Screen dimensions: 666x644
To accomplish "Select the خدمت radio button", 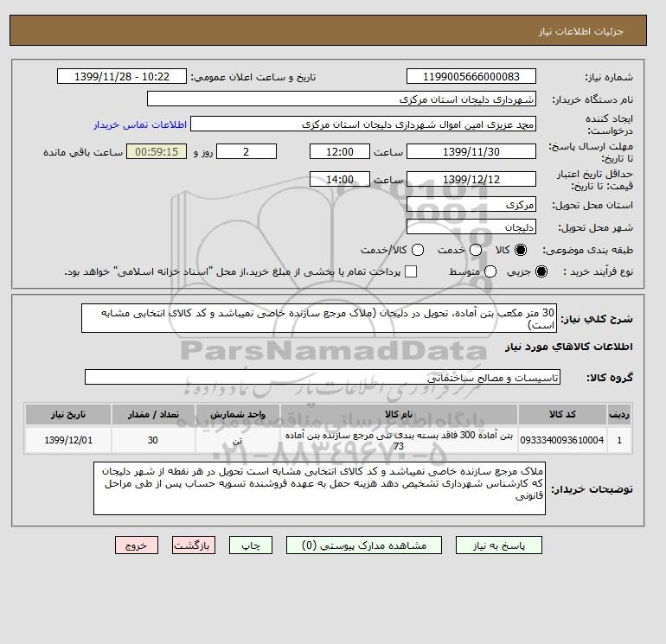I will click(476, 250).
